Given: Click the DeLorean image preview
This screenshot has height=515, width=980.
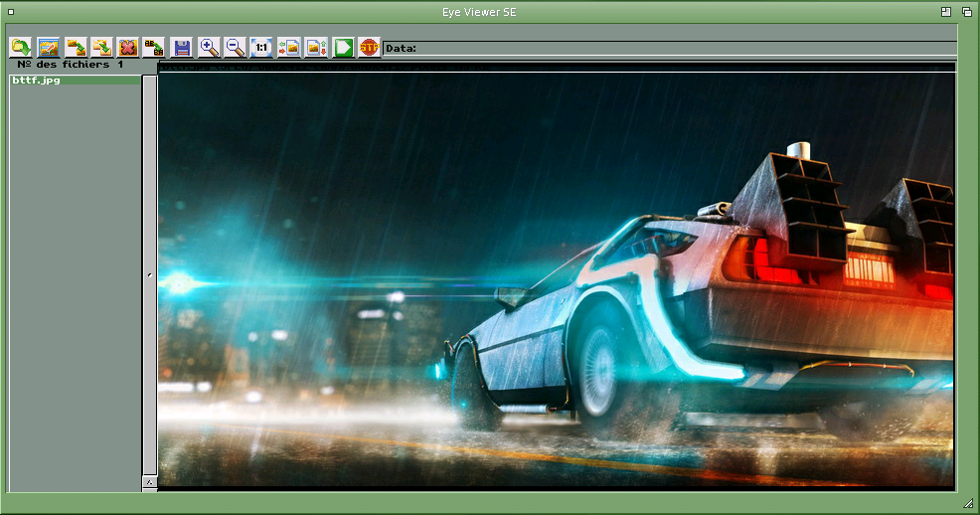Looking at the screenshot, I should pos(557,279).
